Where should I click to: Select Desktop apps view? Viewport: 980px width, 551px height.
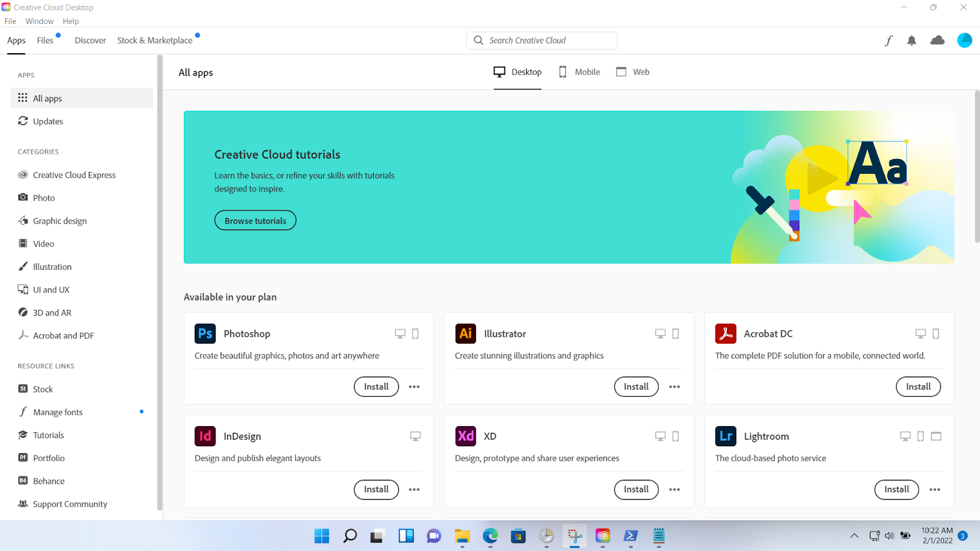518,72
